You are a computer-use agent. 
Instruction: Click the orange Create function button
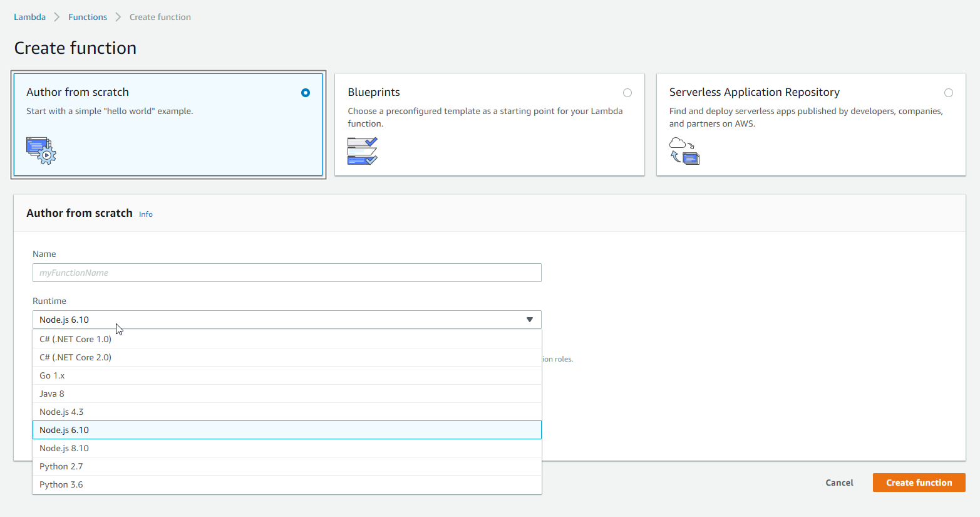click(919, 483)
